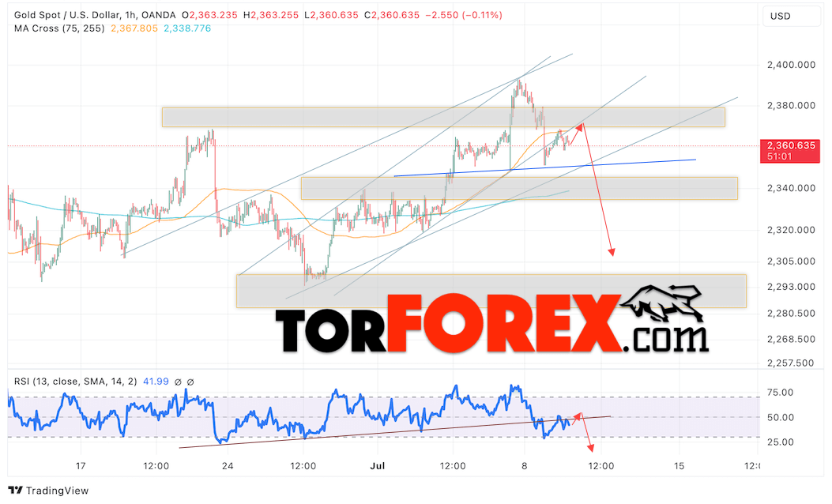Click the 50.00 RSI axis label
The height and width of the screenshot is (504, 832).
pos(781,418)
